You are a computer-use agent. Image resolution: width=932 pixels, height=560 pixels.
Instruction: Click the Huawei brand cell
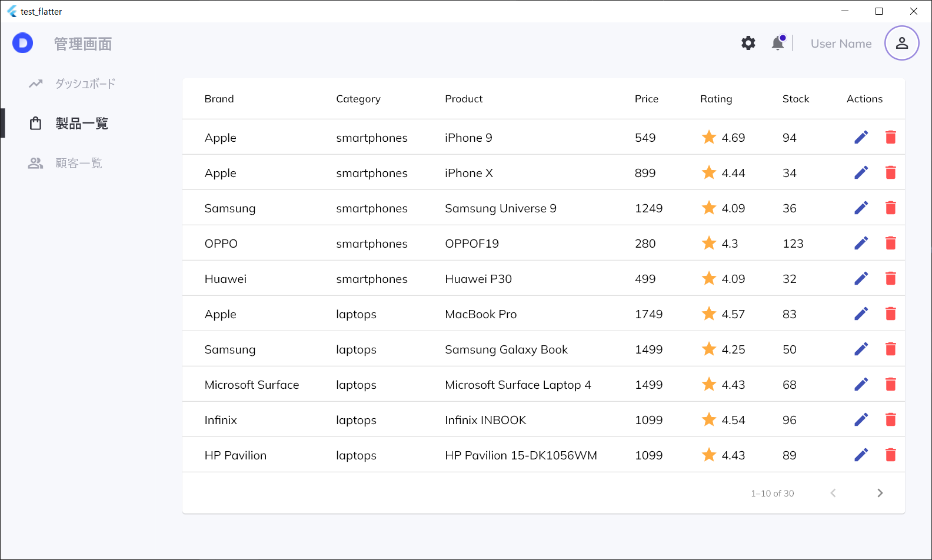pos(225,279)
